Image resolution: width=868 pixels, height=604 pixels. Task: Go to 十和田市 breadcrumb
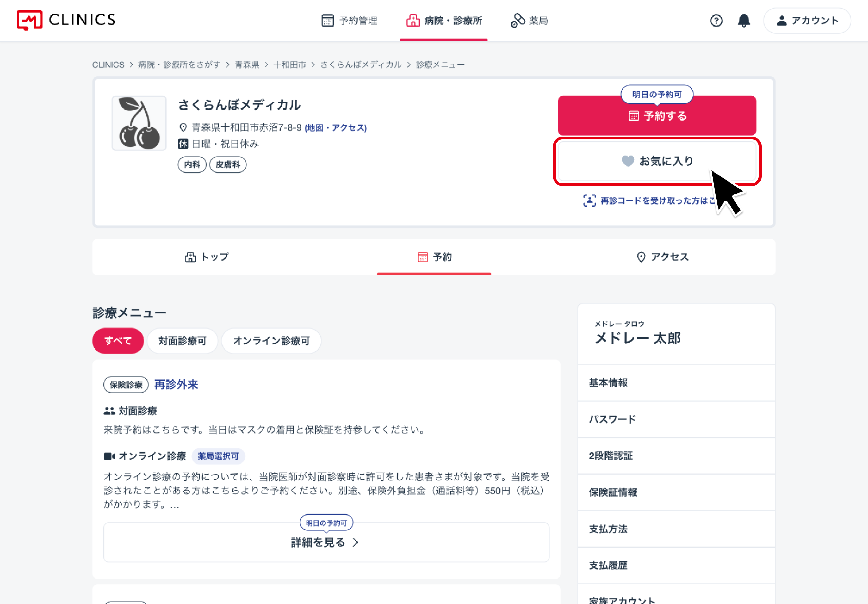[290, 65]
